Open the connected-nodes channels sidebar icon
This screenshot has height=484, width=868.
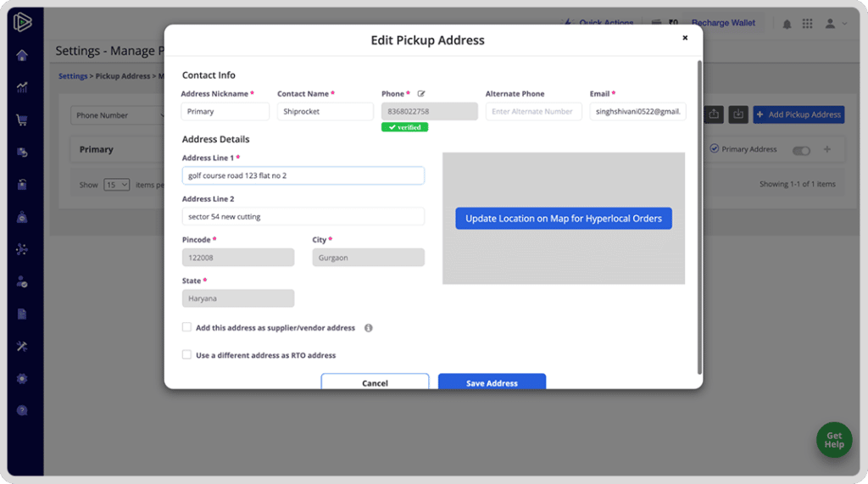point(22,249)
